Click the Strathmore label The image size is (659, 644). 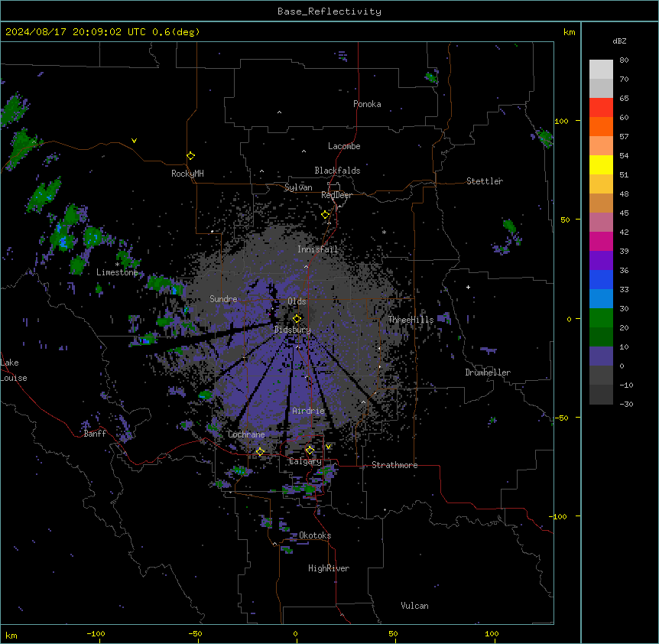[x=394, y=465]
